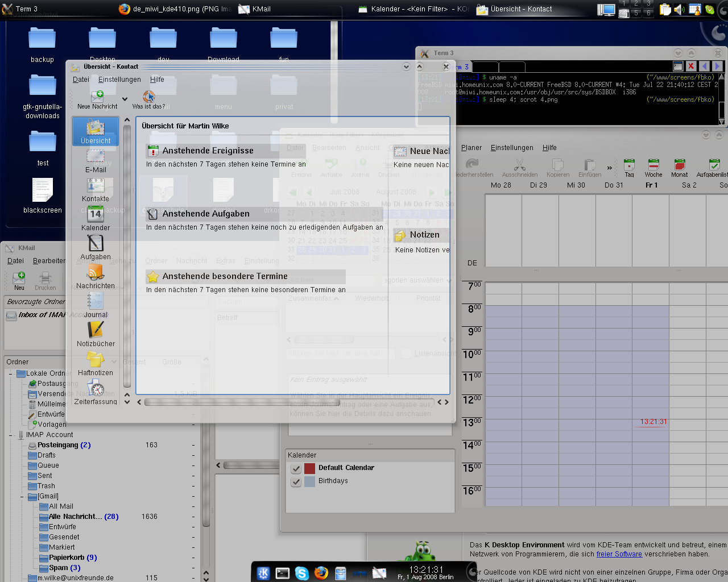Screen dimensions: 728x582
Task: Activate the 'Kalender' task in the top taskbar
Action: click(413, 9)
